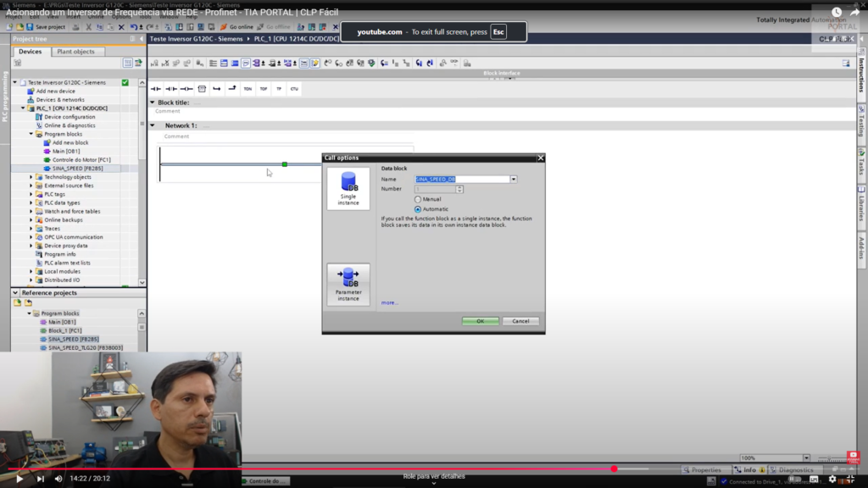Play the YouTube video

(19, 479)
